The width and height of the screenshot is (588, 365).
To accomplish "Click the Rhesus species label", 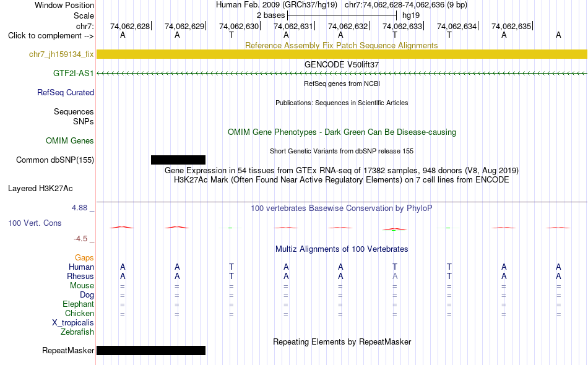I will (x=80, y=277).
